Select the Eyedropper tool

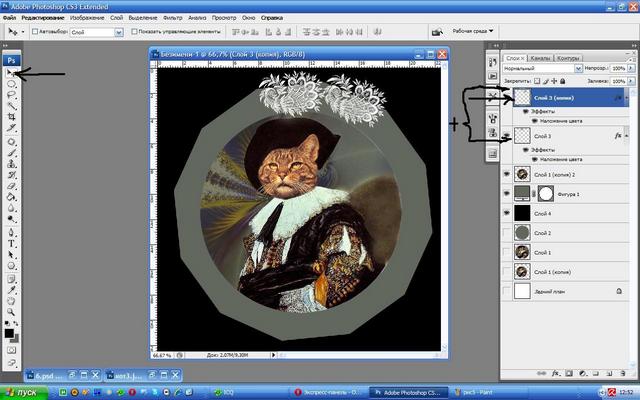tap(11, 290)
